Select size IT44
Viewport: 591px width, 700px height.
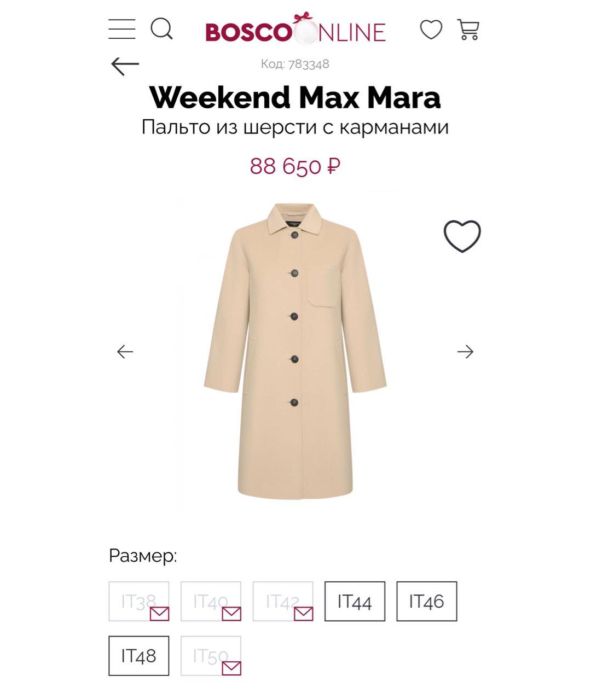pyautogui.click(x=354, y=602)
